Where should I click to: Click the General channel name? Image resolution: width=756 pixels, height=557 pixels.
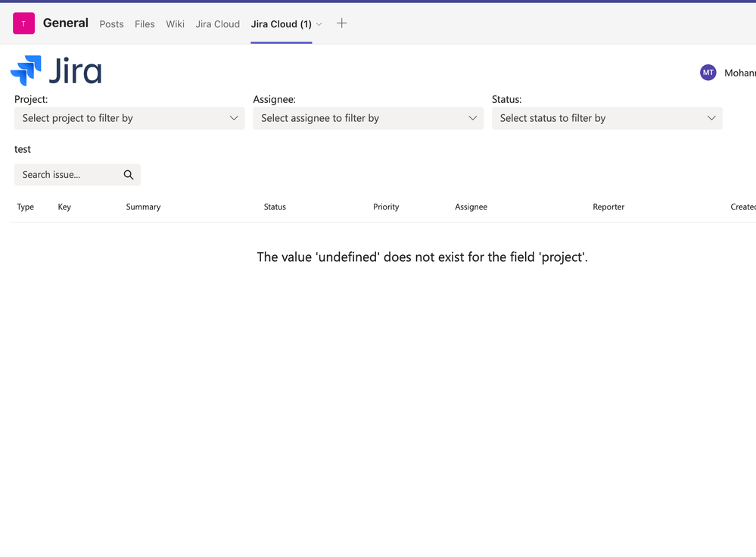(x=65, y=23)
